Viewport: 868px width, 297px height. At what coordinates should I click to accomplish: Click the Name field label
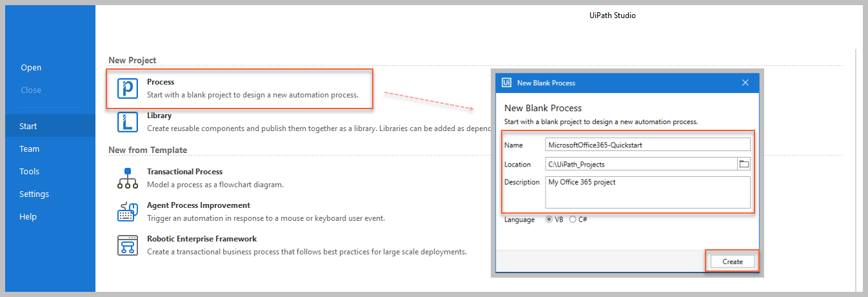(513, 145)
